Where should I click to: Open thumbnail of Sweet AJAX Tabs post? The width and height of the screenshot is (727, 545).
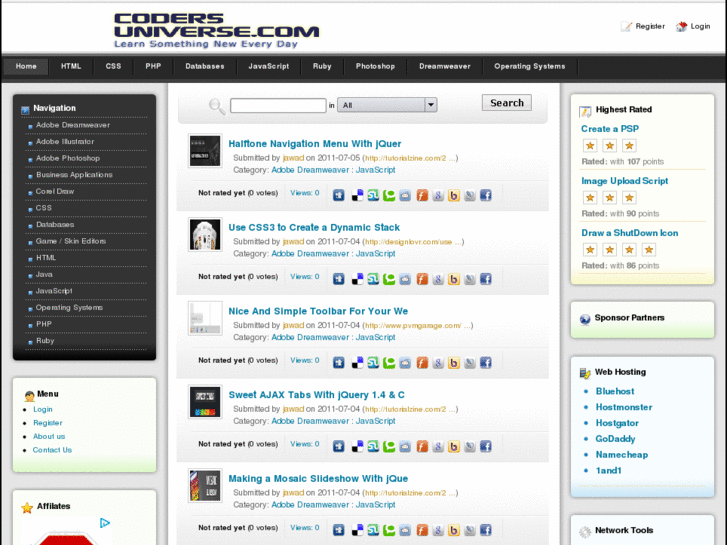pos(205,402)
